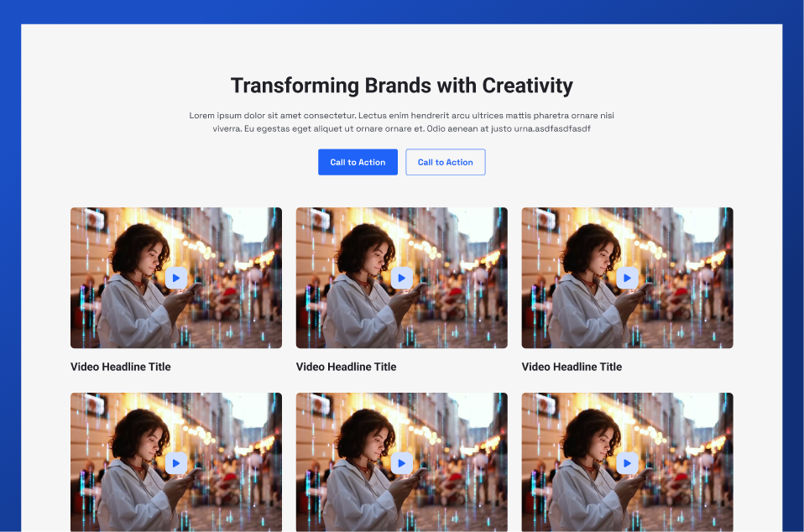Select the woman's face in top-left thumbnail
Screen dimensions: 804x532
click(x=153, y=257)
